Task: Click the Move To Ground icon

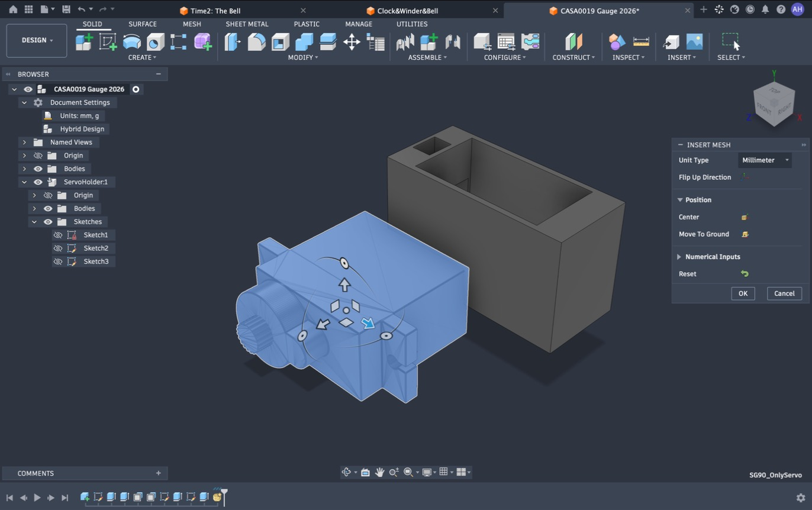Action: (x=745, y=234)
